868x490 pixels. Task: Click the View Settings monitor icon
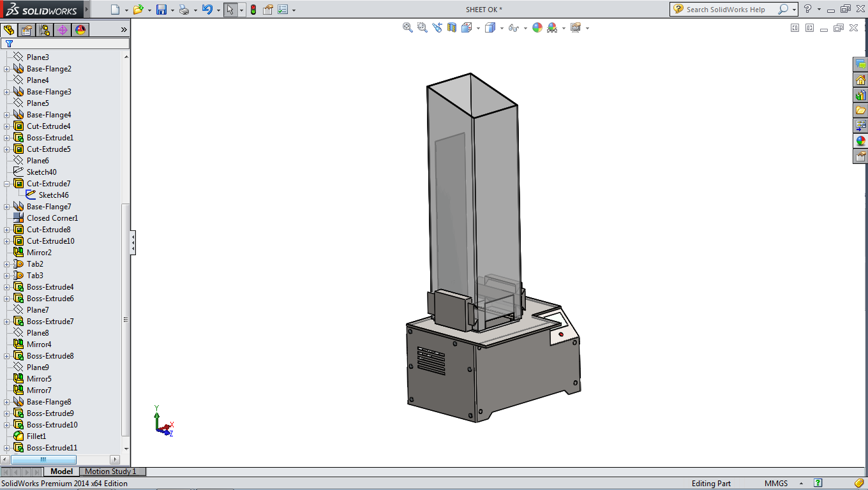[x=576, y=27]
